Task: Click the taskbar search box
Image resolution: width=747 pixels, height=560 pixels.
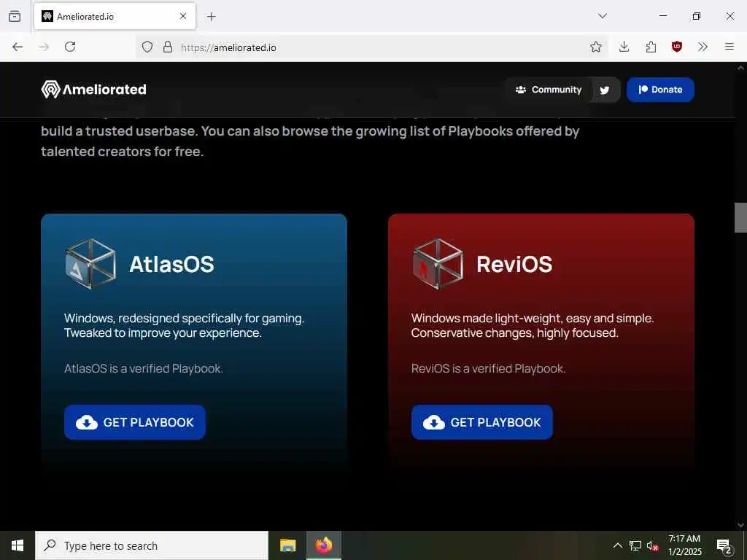Action: (x=152, y=545)
